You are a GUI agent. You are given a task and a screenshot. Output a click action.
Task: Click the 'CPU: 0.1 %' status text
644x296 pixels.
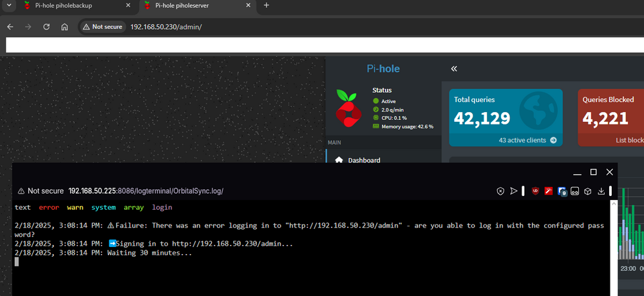(x=394, y=118)
